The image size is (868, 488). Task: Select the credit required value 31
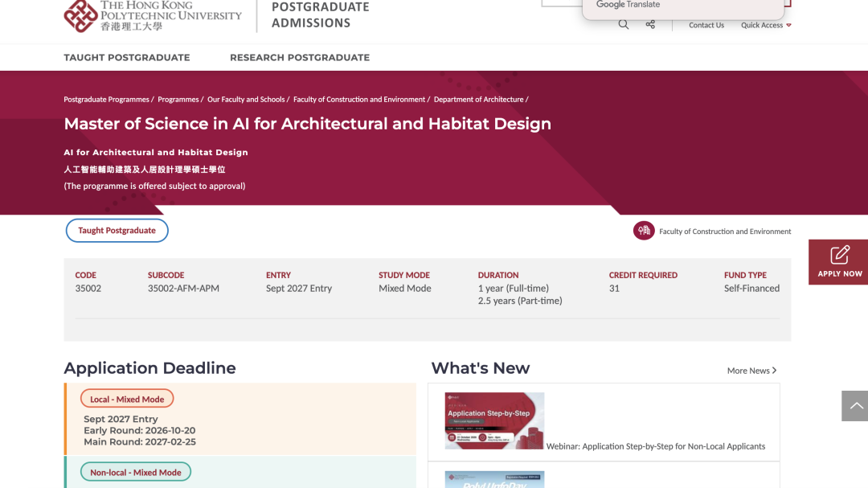click(615, 288)
